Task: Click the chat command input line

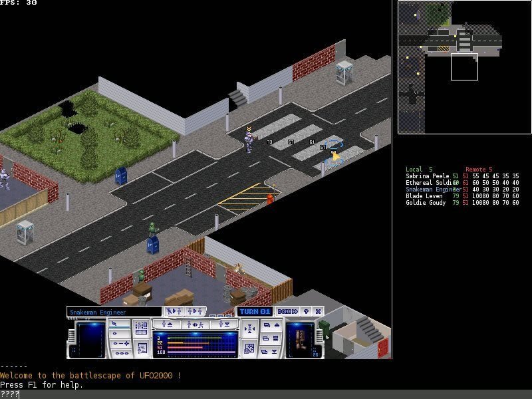Action: coord(266,394)
